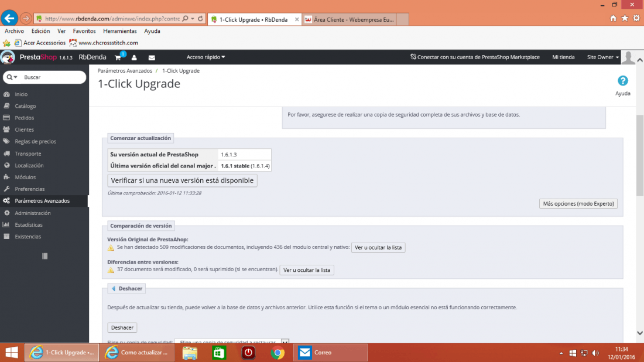Open the red power icon app in taskbar
Screen dimensions: 644x362
pos(248,353)
